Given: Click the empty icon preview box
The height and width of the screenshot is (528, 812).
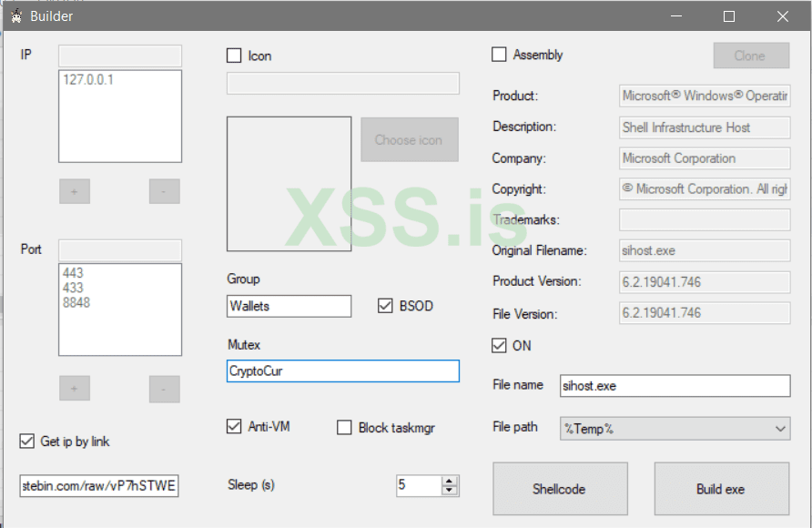Looking at the screenshot, I should [289, 184].
